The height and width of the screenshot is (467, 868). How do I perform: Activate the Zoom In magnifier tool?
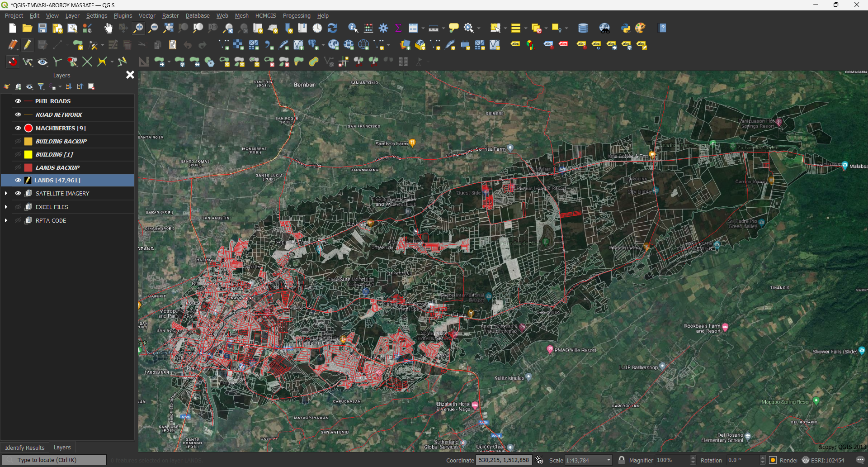click(138, 29)
